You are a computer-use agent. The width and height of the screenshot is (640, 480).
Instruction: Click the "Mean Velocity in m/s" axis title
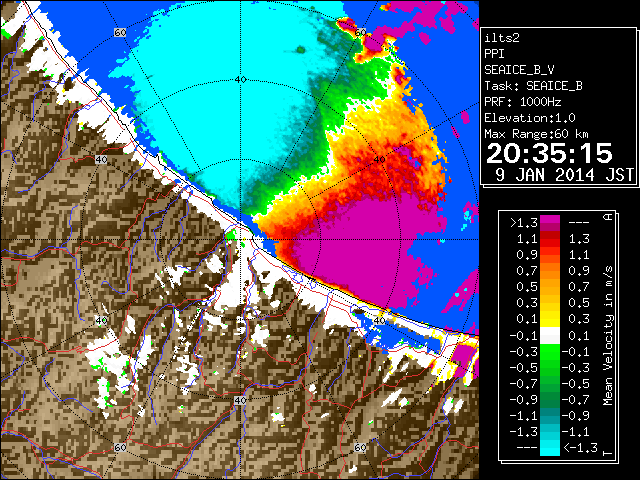tap(608, 335)
